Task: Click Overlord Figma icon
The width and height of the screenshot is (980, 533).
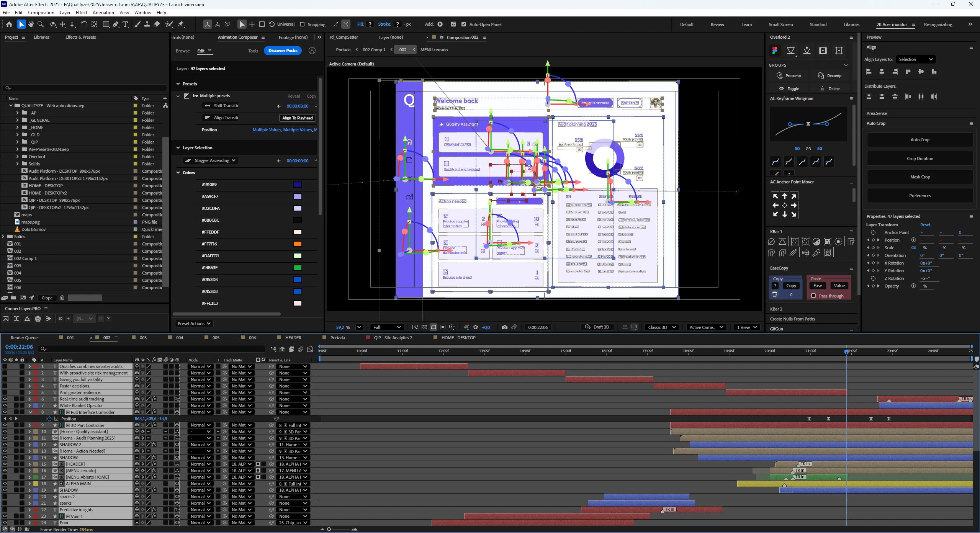Action: 775,51
